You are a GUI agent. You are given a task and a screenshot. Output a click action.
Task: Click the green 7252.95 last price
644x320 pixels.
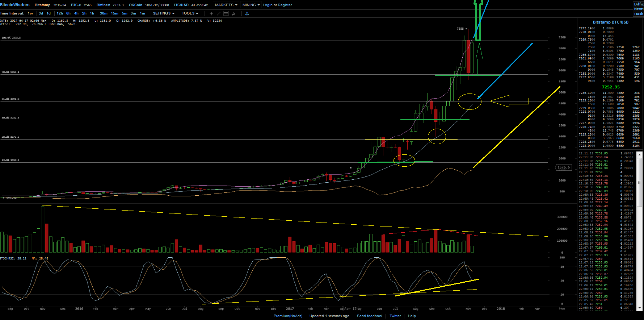[611, 87]
